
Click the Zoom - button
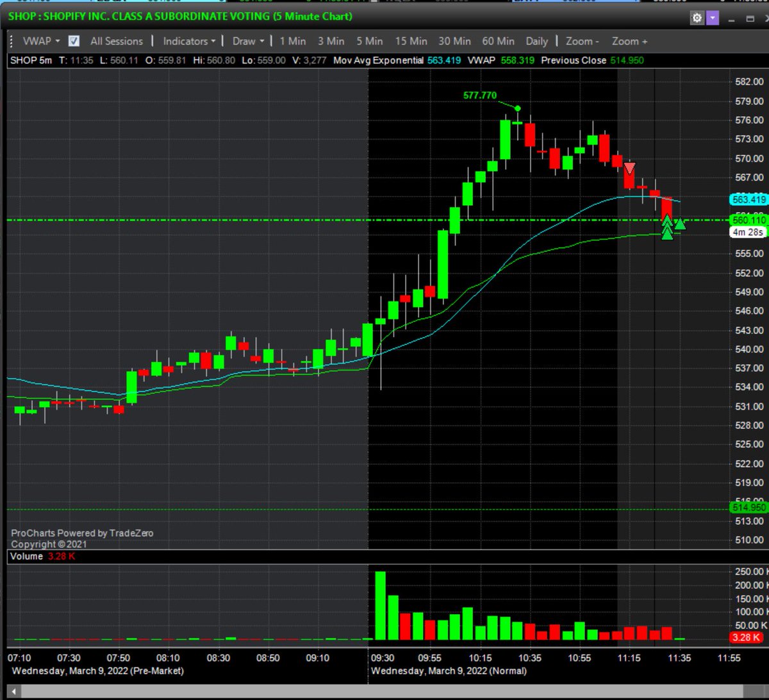[x=583, y=41]
